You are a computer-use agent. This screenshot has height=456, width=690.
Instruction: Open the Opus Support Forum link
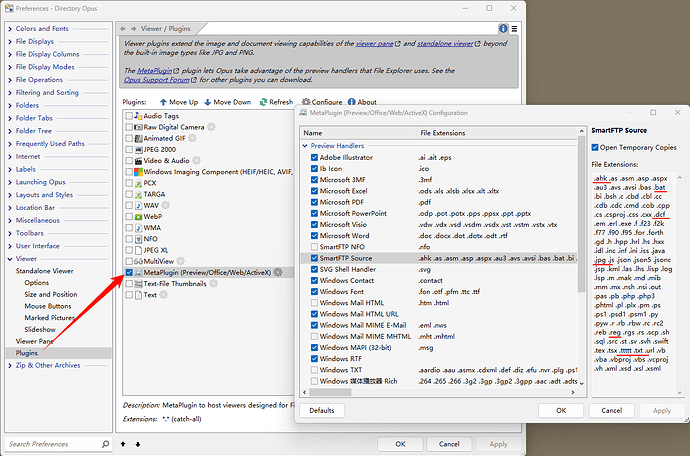157,80
